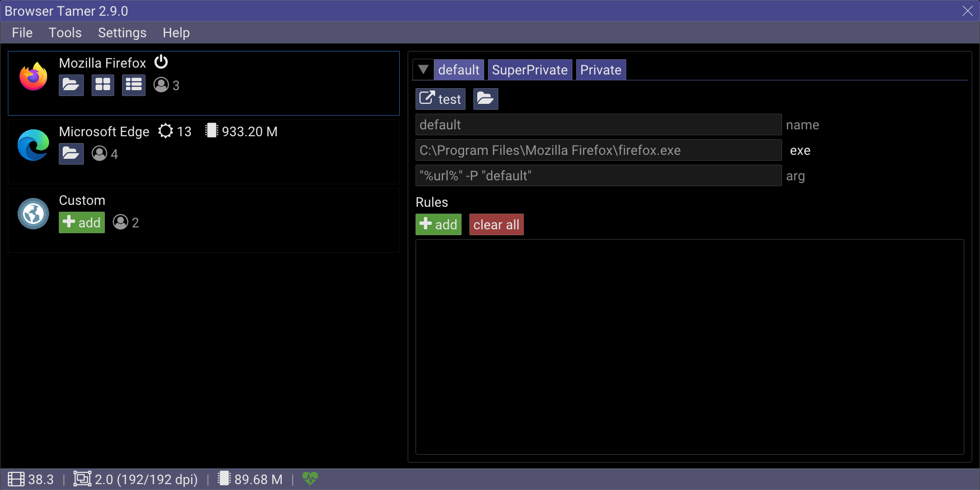Screen dimensions: 980x490
Task: Click the 2.0 (192/192 dpi) status text
Action: [x=146, y=479]
